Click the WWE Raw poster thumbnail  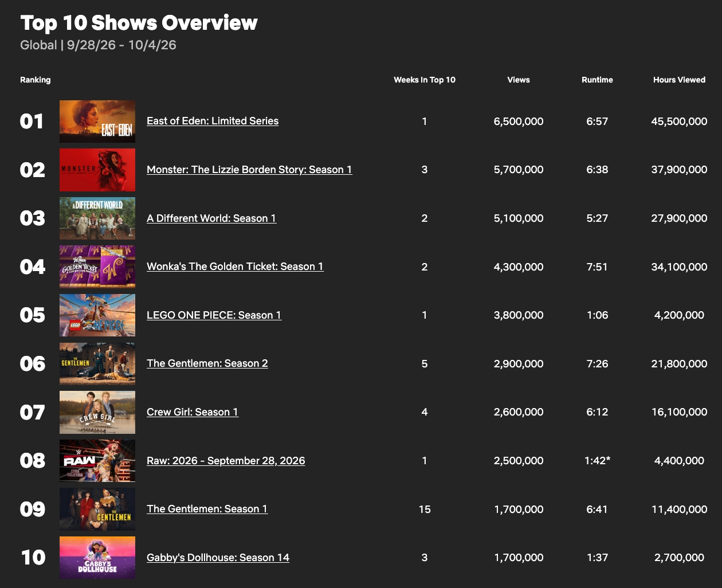click(x=97, y=461)
